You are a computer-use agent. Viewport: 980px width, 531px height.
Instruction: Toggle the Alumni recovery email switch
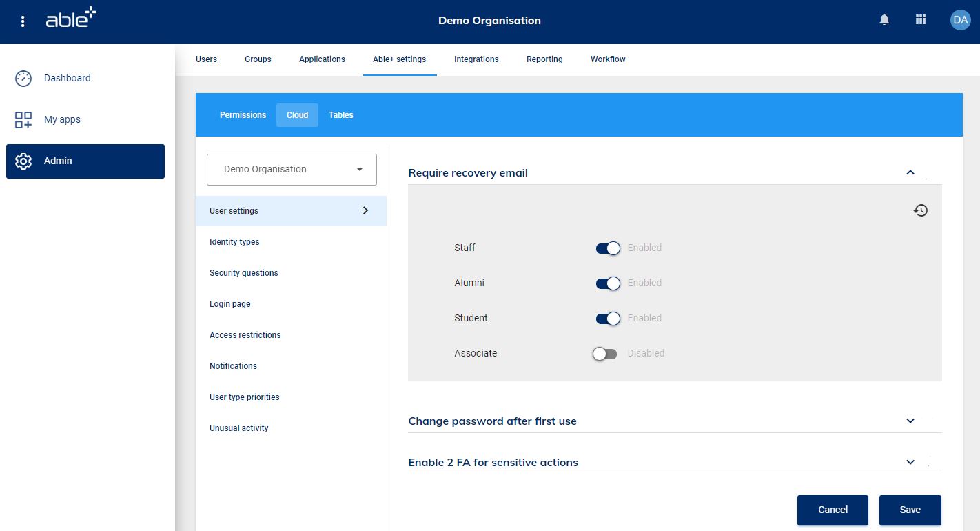click(608, 283)
